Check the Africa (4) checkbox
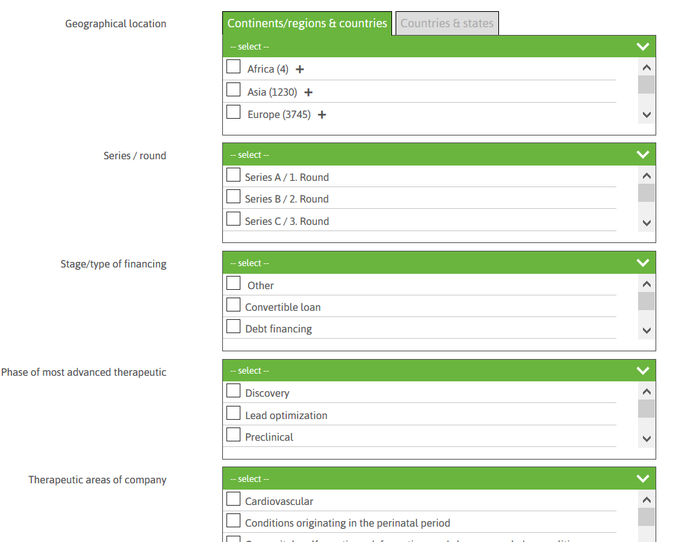The width and height of the screenshot is (680, 542). tap(233, 67)
